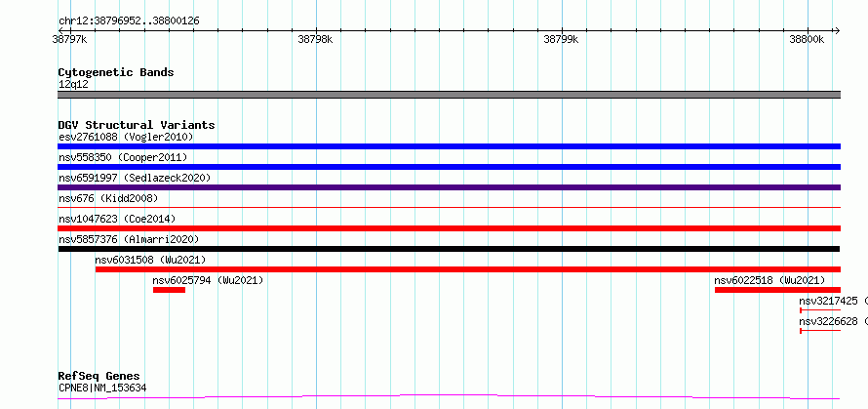Click the nsv3226628 label text
This screenshot has width=868, height=409.
(x=829, y=321)
